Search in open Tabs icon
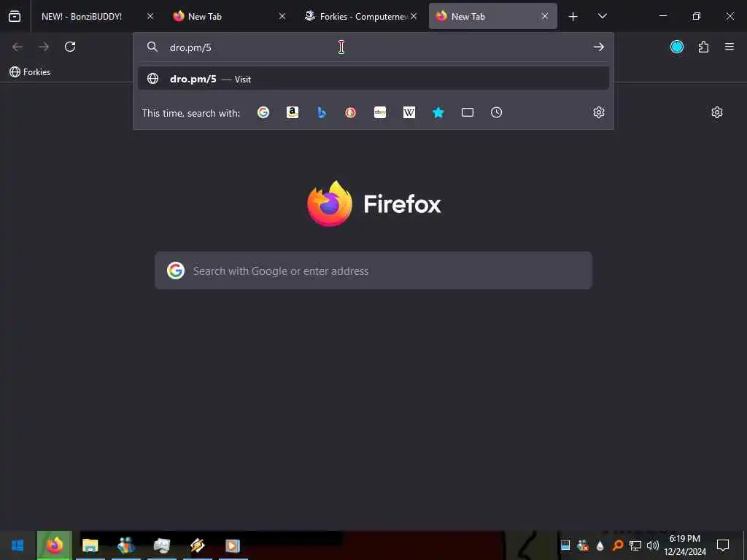 pyautogui.click(x=468, y=112)
